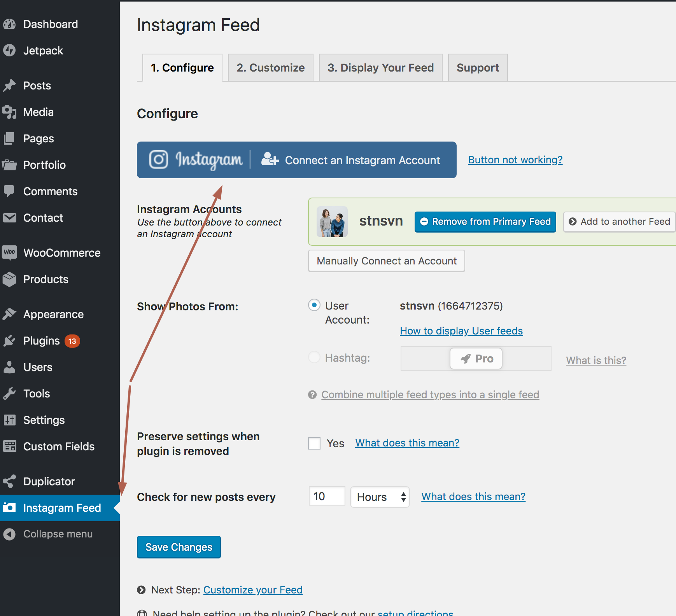Click the Collapse menu arrow icon

click(9, 534)
